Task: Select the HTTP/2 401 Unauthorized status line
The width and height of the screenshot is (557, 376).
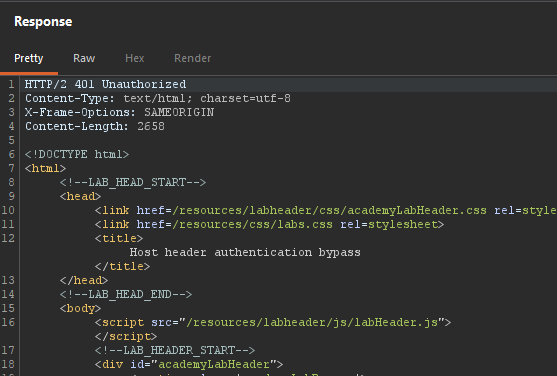Action: coord(106,84)
